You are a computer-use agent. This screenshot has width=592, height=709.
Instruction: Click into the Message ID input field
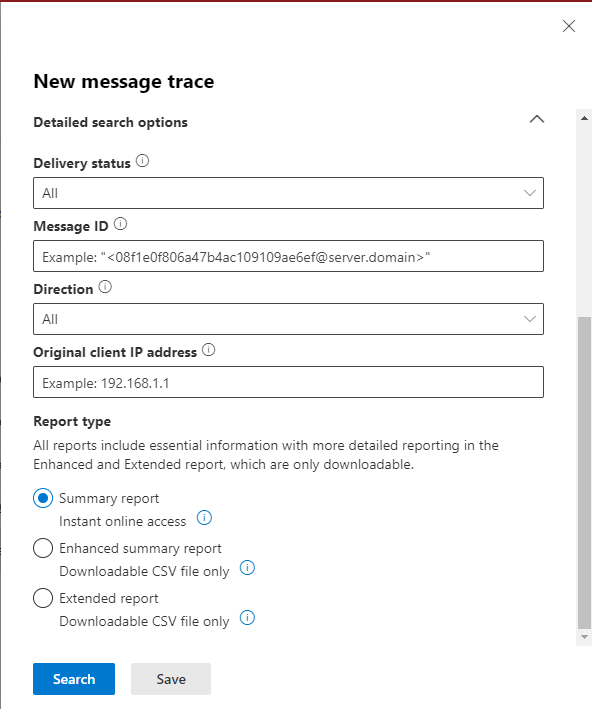289,256
